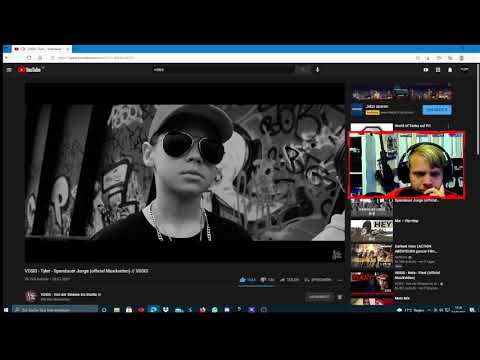Screen dimensions: 480x360
Task: Open the Dropbox taskbar icon
Action: [x=166, y=310]
